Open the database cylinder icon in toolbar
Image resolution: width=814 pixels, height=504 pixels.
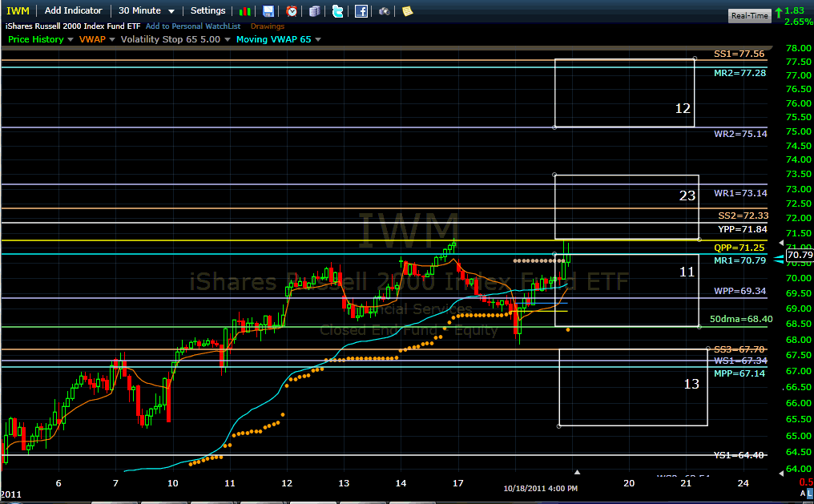click(314, 11)
